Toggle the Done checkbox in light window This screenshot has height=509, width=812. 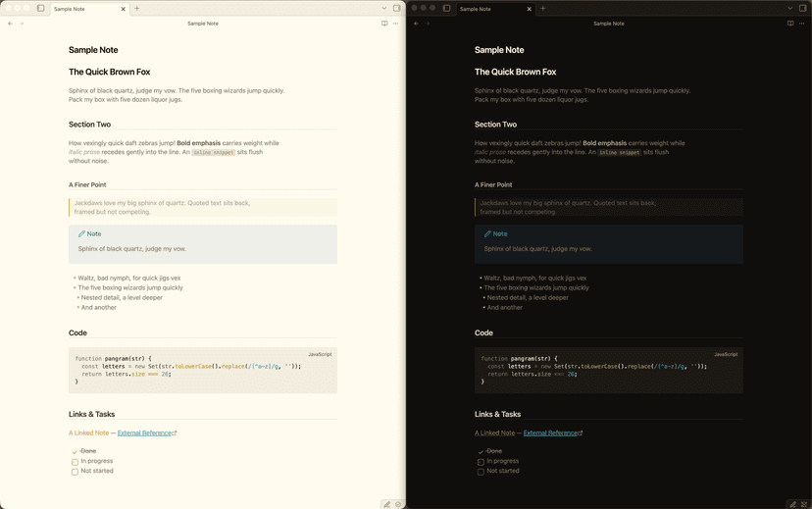(75, 451)
